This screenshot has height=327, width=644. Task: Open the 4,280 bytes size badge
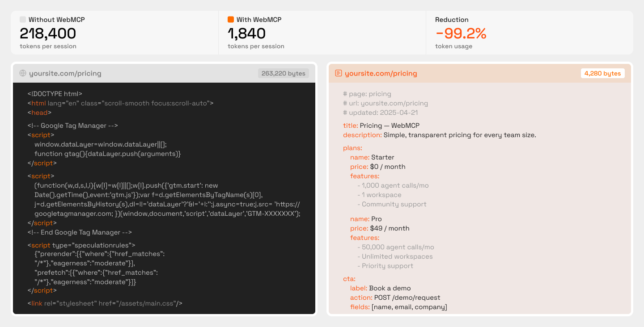(x=602, y=73)
